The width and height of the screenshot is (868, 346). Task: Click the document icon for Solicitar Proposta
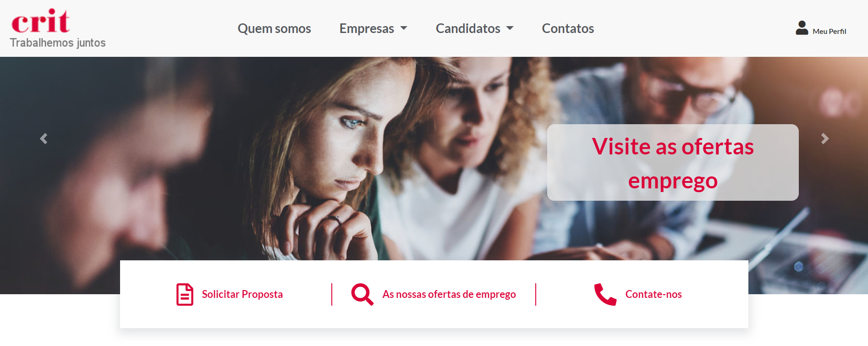click(185, 294)
